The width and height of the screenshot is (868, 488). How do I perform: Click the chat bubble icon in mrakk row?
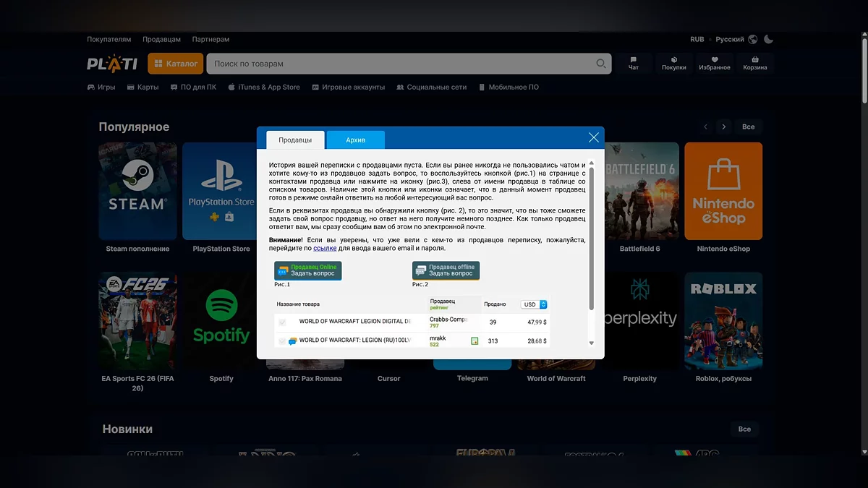292,341
